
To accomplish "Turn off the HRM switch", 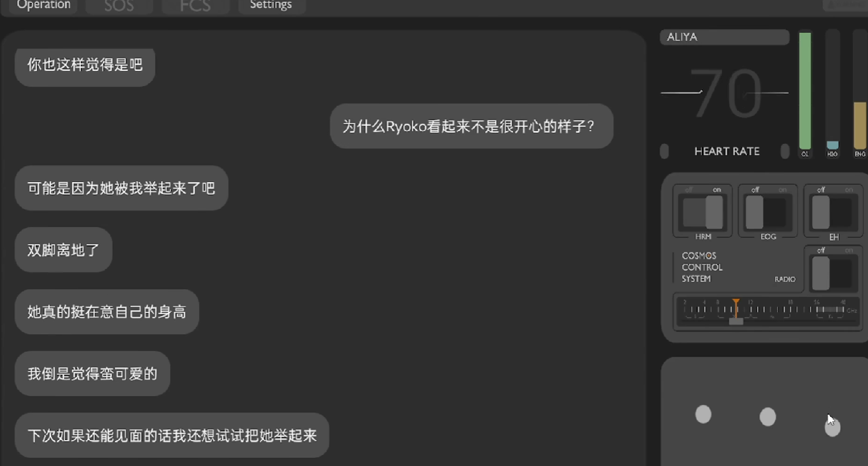I will click(x=703, y=212).
